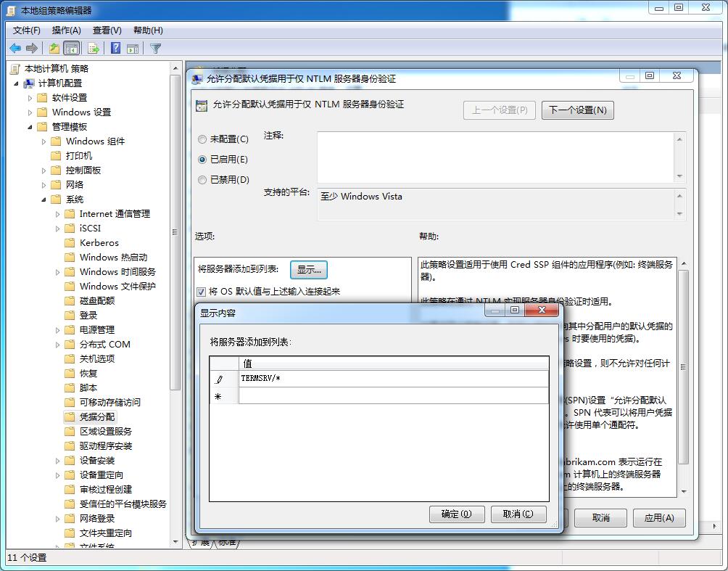Click the up-folder toolbar icon

[x=53, y=48]
